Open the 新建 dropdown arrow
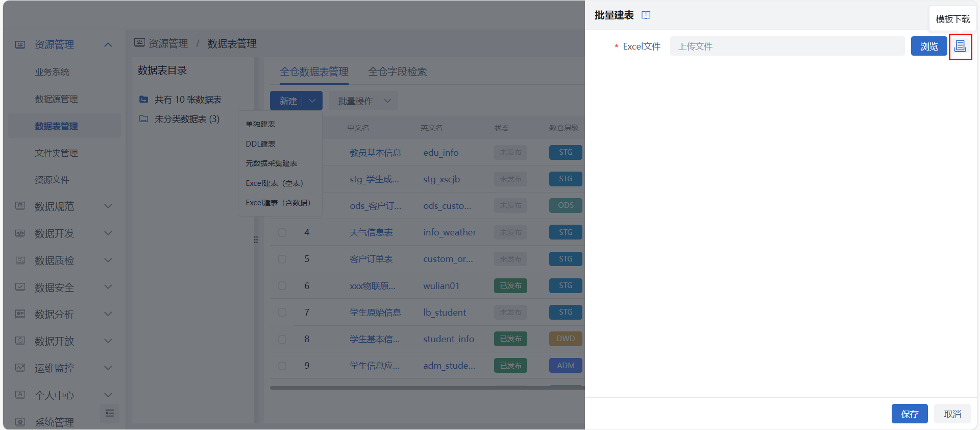Screen dimensions: 980x430 point(312,101)
